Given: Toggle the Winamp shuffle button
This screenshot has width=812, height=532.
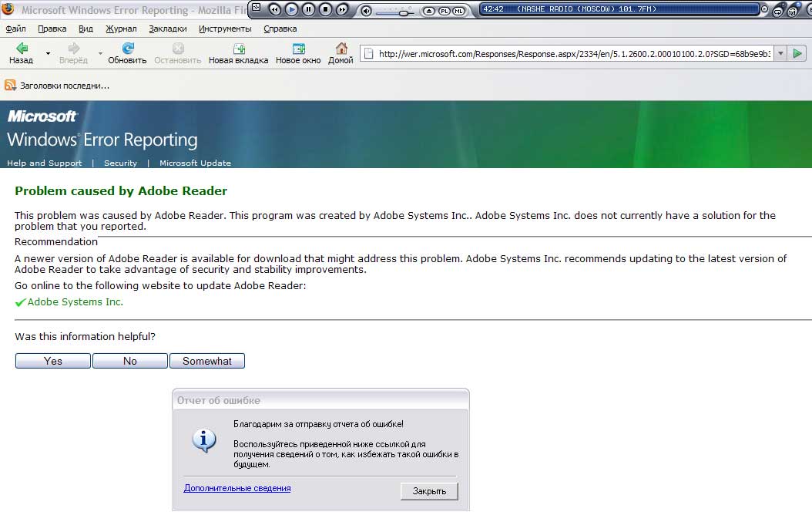Looking at the screenshot, I should tap(792, 11).
